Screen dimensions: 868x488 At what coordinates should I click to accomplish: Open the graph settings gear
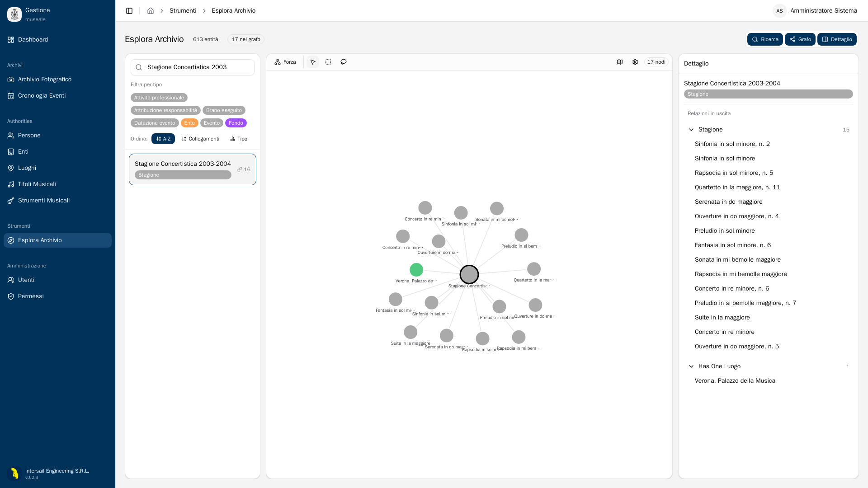tap(635, 62)
